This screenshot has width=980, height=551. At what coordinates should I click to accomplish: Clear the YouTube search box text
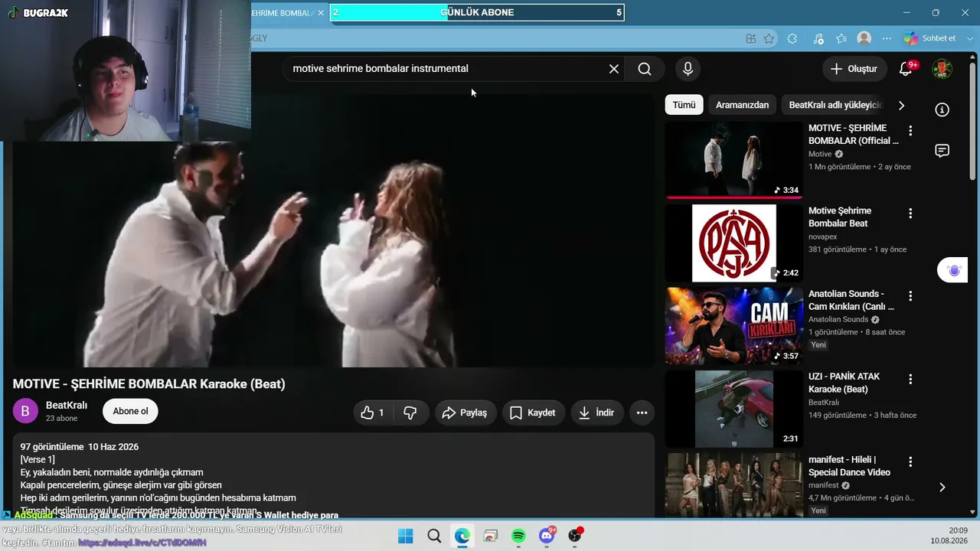[x=614, y=69]
